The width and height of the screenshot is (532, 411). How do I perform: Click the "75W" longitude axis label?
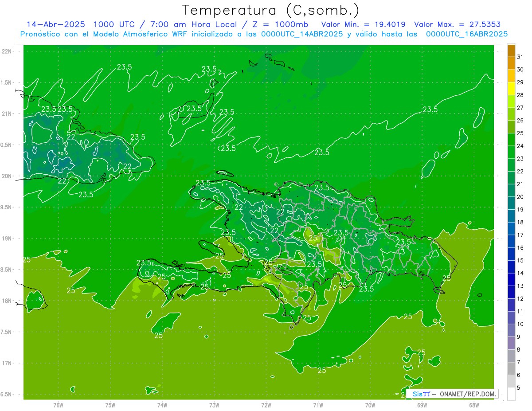[x=110, y=405]
